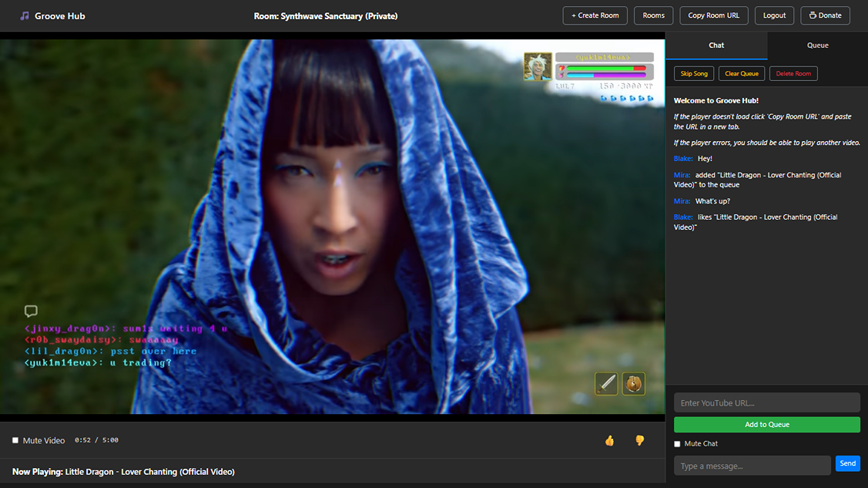
Task: Click the green health bar in video overlay
Action: 606,69
